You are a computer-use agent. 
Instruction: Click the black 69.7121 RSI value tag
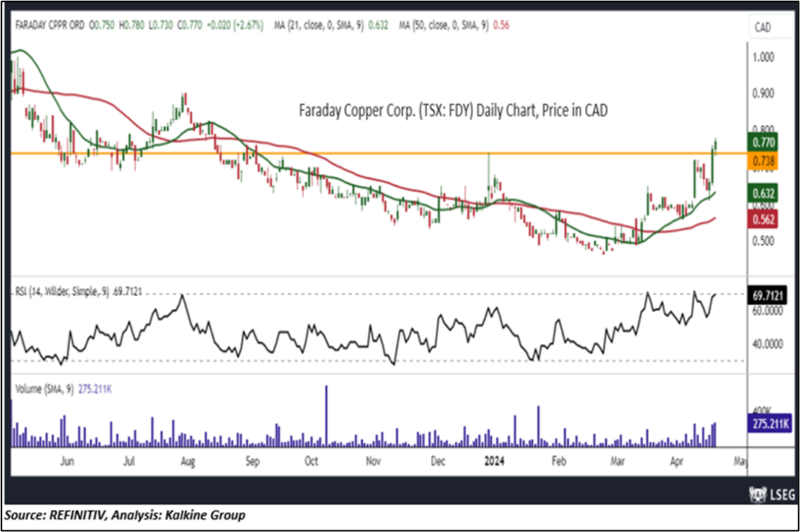click(x=767, y=296)
